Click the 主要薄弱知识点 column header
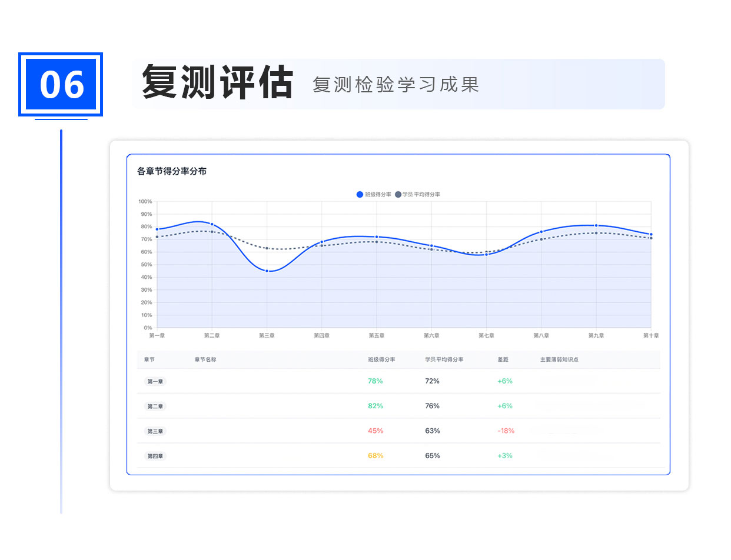 tap(559, 359)
